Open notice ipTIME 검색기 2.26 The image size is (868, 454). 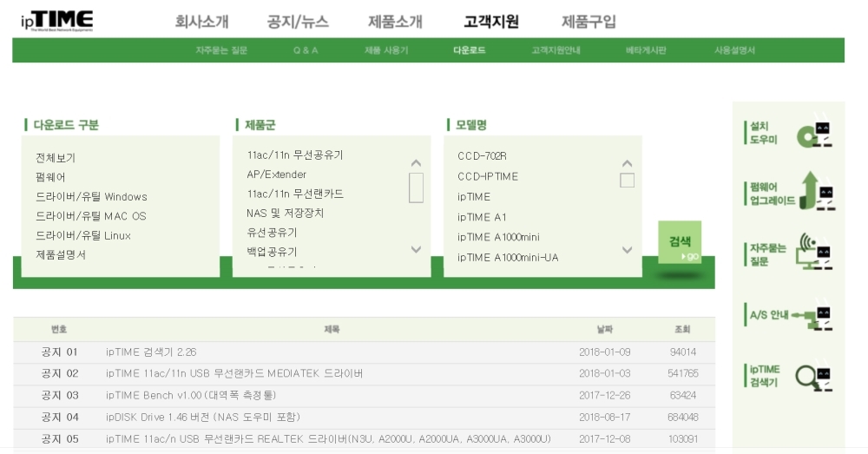point(151,352)
